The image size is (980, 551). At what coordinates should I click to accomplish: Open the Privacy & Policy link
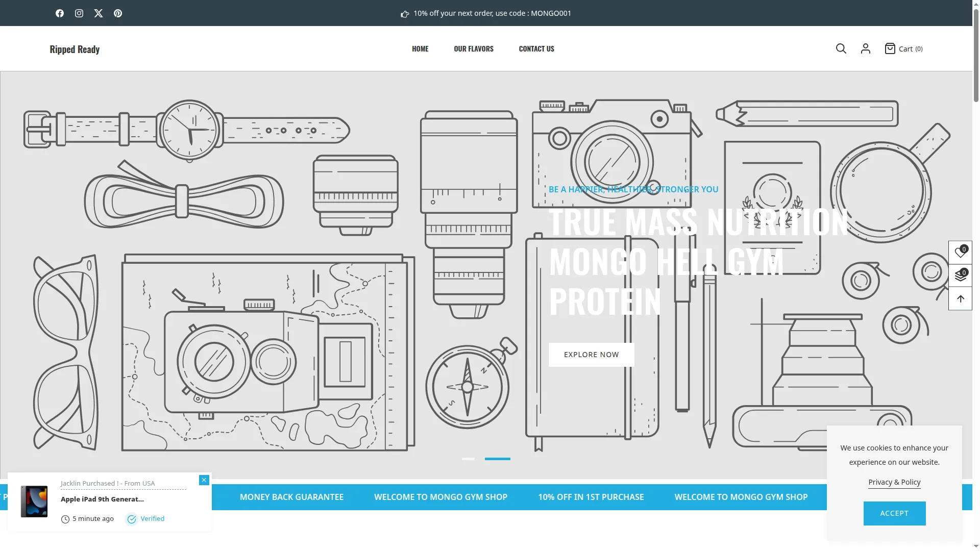tap(894, 482)
